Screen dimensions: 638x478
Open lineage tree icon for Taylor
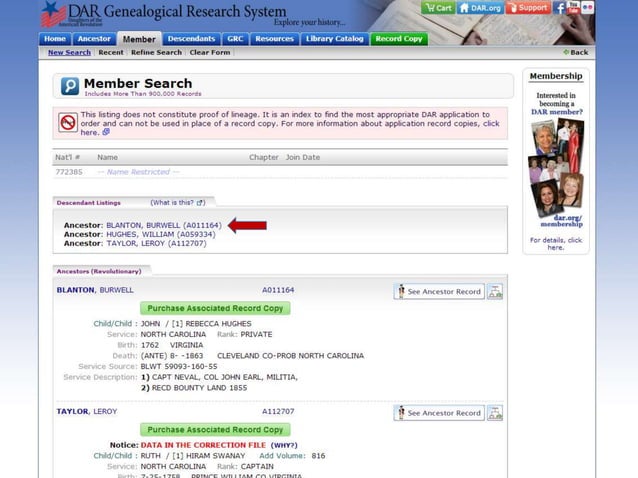[x=495, y=413]
